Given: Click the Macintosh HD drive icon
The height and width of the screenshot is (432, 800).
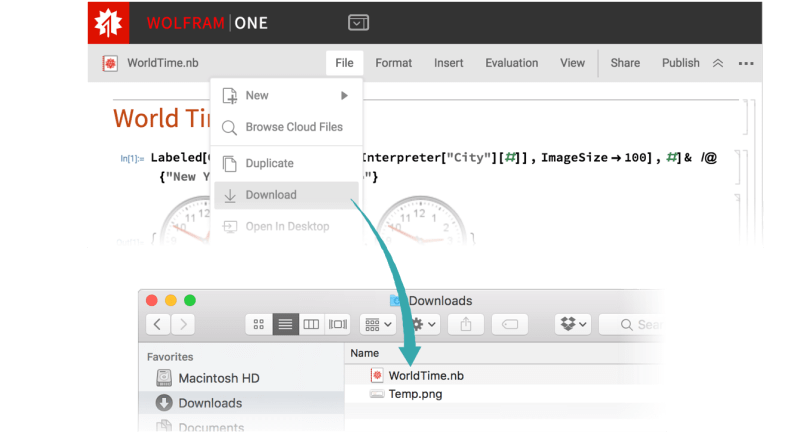Looking at the screenshot, I should click(164, 378).
